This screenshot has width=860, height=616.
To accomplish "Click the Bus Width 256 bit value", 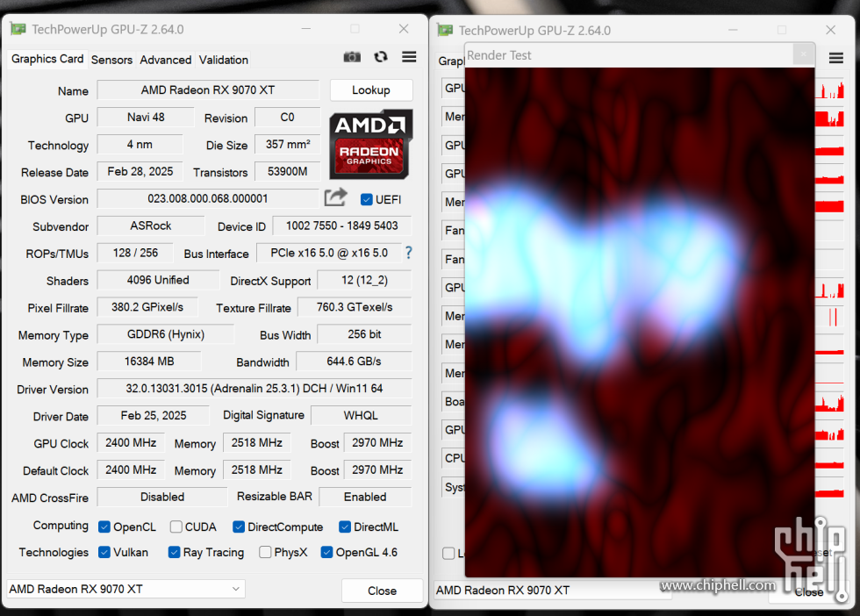I will pyautogui.click(x=365, y=334).
